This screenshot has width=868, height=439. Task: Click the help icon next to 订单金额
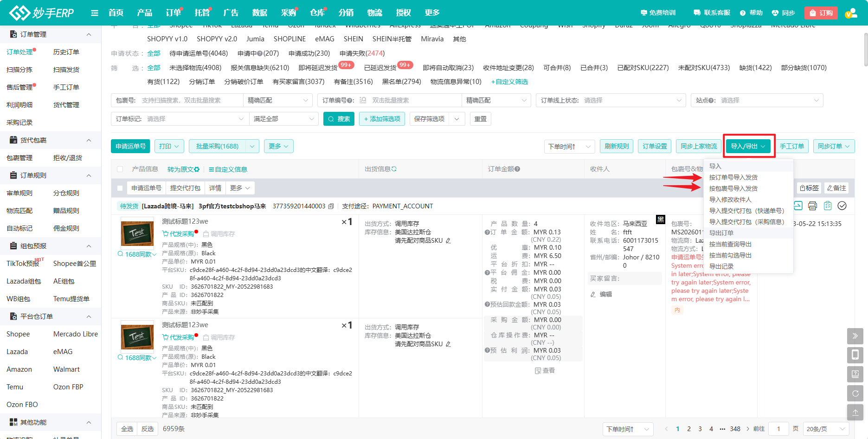tap(517, 169)
